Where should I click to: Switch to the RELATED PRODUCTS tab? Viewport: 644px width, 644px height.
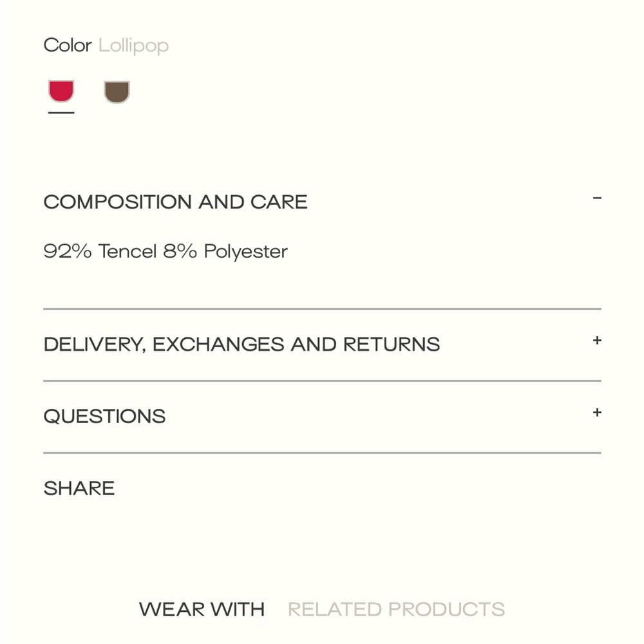click(x=396, y=609)
